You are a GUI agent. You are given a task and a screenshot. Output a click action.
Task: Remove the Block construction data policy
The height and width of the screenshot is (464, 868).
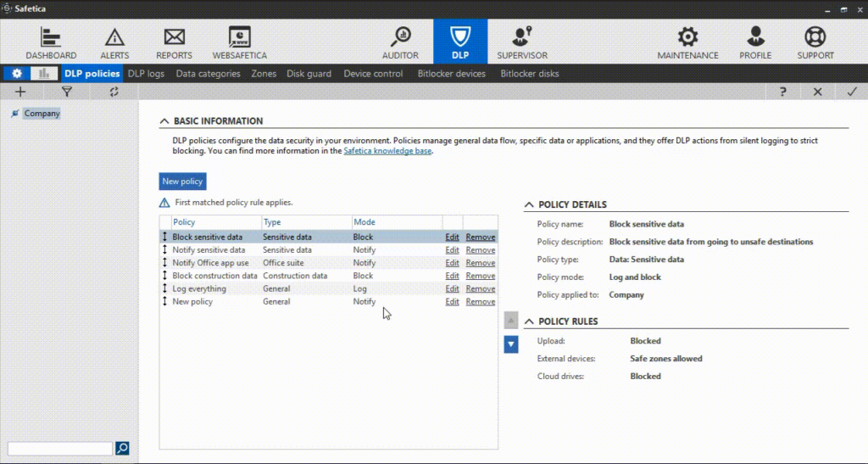click(x=481, y=276)
